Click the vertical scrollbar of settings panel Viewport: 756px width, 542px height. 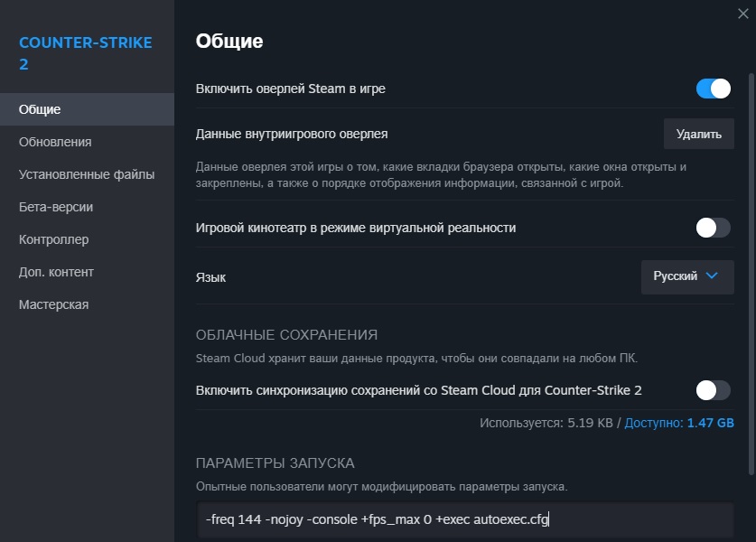(751, 271)
